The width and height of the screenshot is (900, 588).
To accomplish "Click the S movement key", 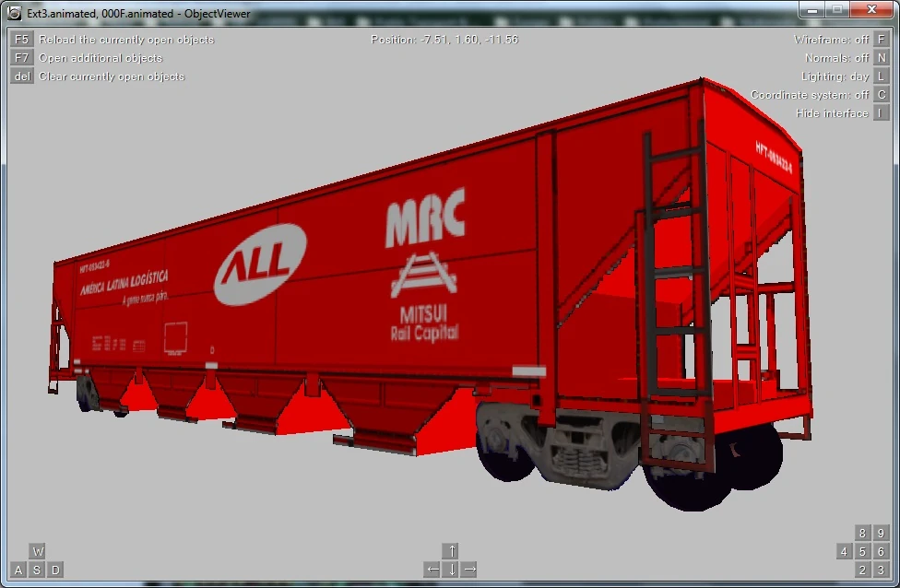I will click(x=37, y=570).
